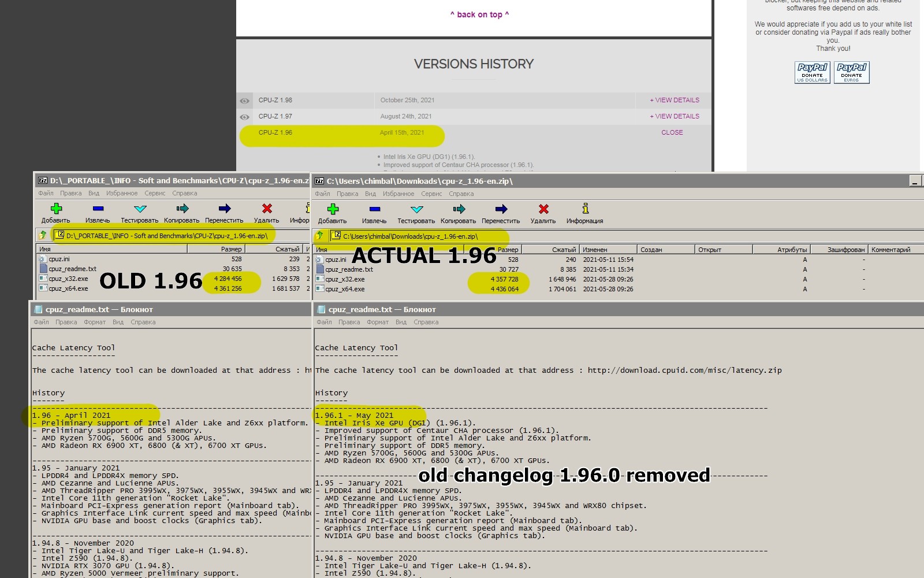924x578 pixels.
Task: Sort by Атрибуты column in Downloads window
Action: click(x=781, y=250)
